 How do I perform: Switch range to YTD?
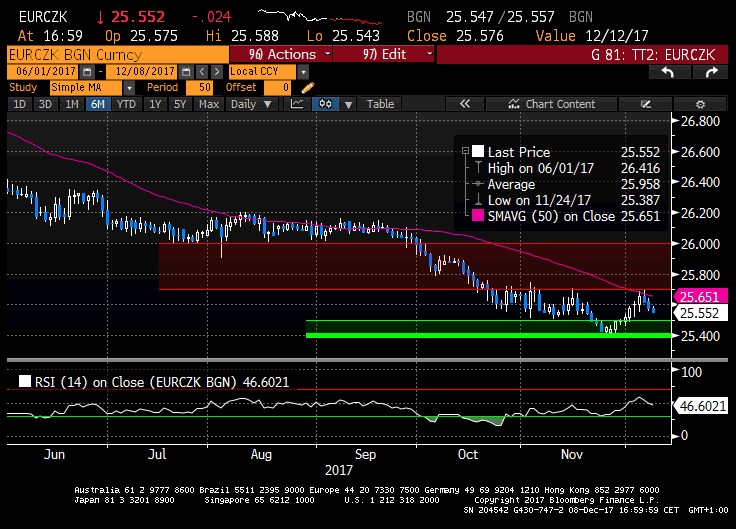pyautogui.click(x=126, y=104)
